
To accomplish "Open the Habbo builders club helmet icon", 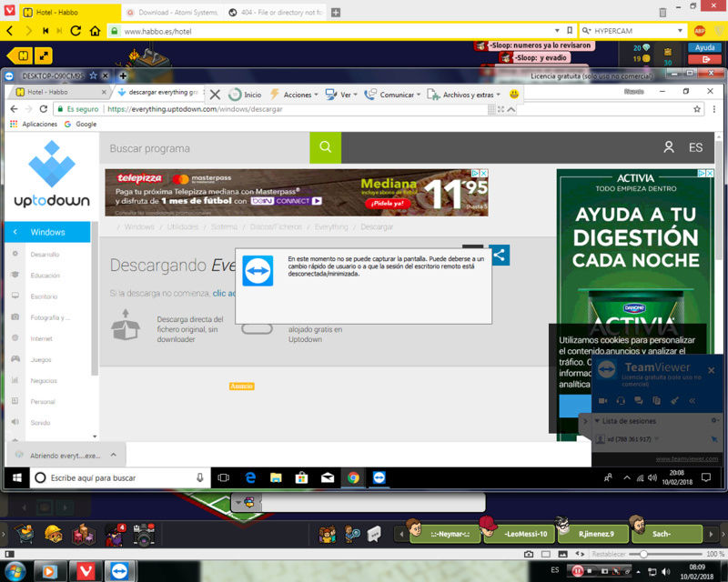I will [54, 534].
